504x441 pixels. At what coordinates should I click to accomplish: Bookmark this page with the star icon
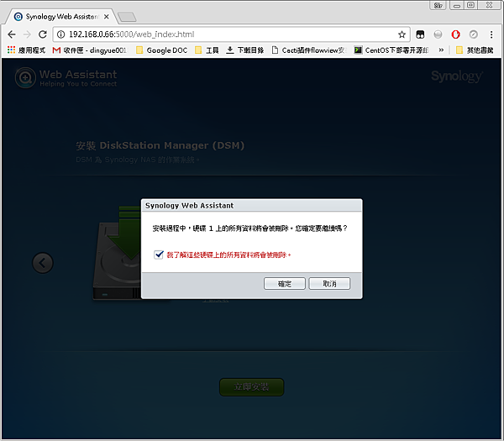click(x=402, y=34)
